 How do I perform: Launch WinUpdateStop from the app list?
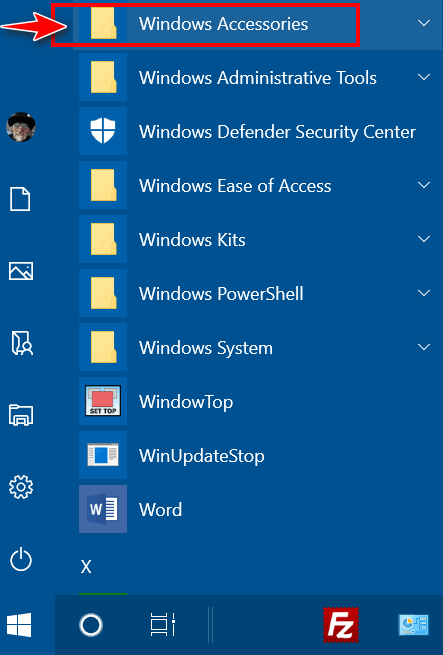(255, 455)
